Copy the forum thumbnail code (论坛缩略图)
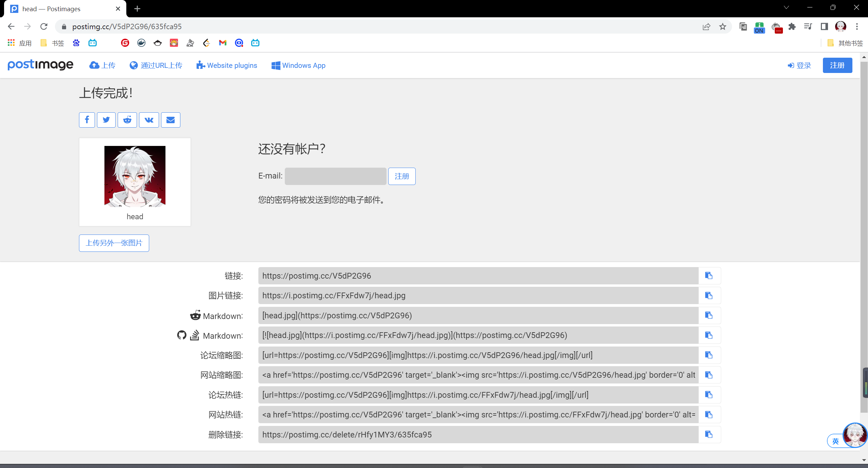This screenshot has height=468, width=868. coord(709,355)
